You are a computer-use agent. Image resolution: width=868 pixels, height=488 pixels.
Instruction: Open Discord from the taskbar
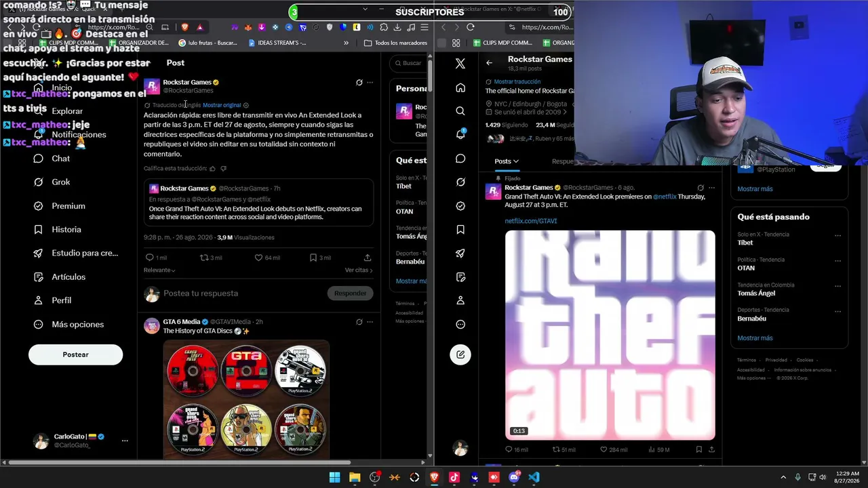pos(514,477)
